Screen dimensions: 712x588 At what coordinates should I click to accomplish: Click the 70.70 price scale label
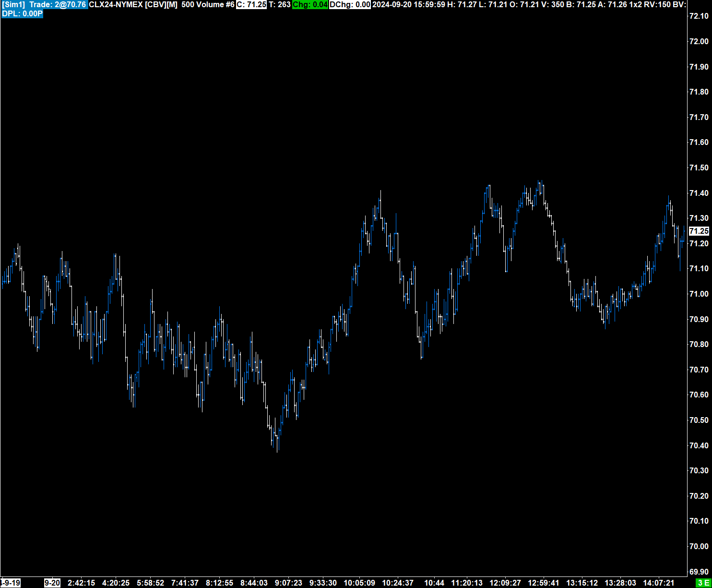(699, 370)
